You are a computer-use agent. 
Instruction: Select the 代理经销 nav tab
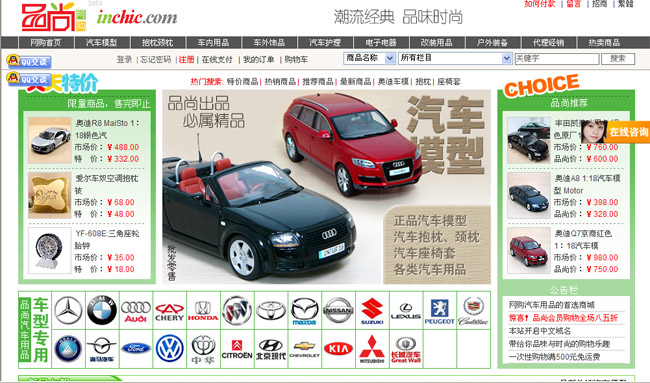[548, 42]
